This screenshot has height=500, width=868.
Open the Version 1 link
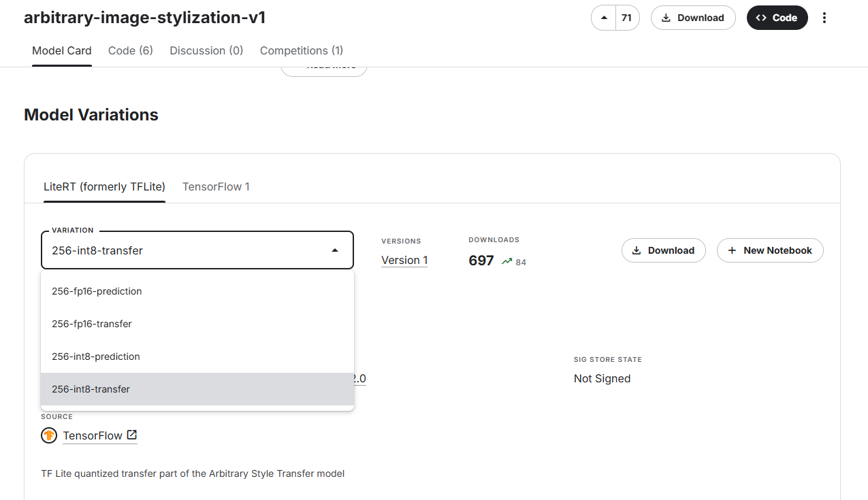404,260
